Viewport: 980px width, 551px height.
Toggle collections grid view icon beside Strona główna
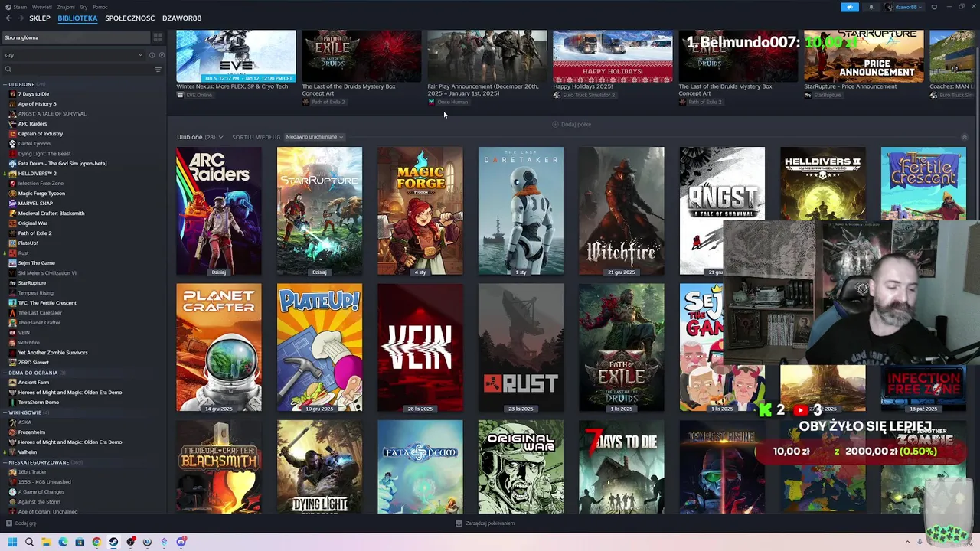pyautogui.click(x=158, y=37)
